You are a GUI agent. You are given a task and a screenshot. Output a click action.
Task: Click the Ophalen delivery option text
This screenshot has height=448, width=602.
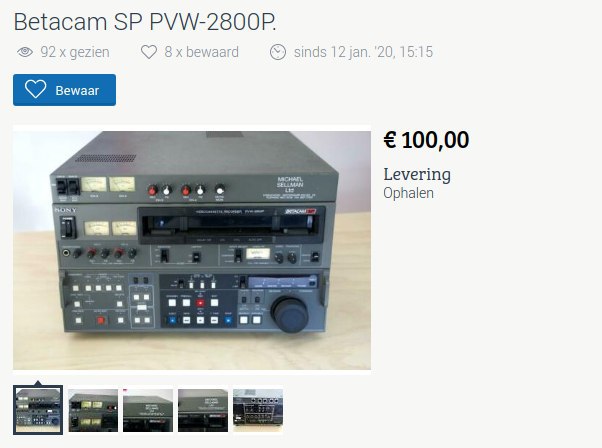click(x=408, y=193)
